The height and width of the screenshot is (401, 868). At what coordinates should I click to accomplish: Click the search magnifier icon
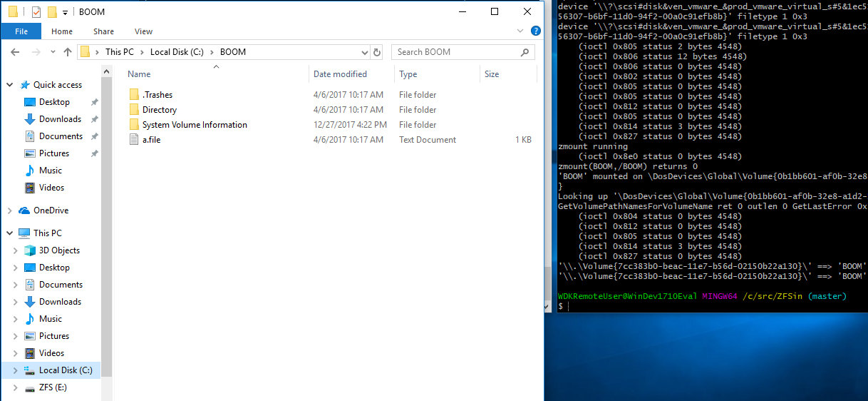coord(525,52)
